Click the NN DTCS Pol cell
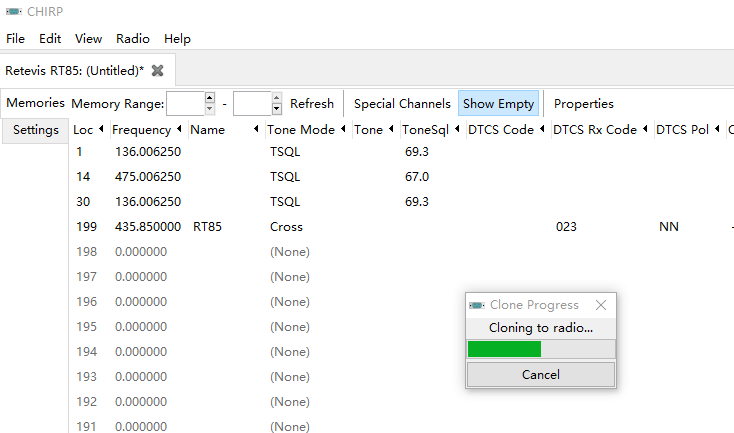This screenshot has height=433, width=734. click(669, 227)
